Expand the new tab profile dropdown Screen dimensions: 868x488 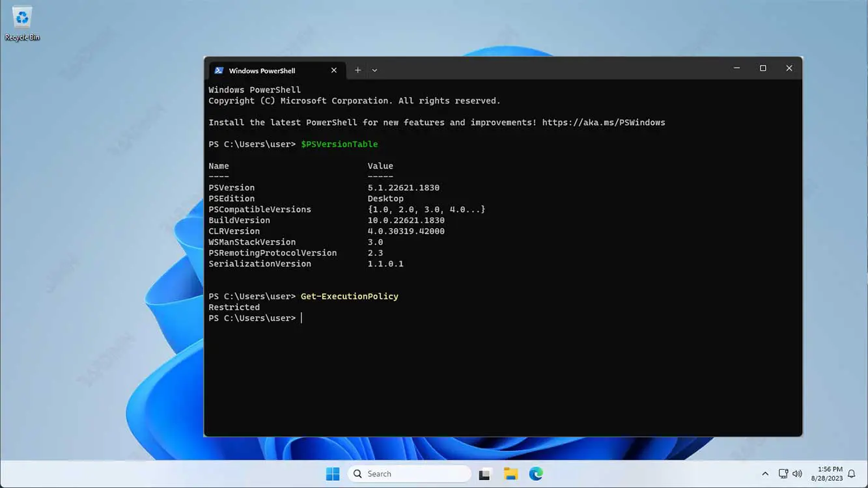pos(374,70)
